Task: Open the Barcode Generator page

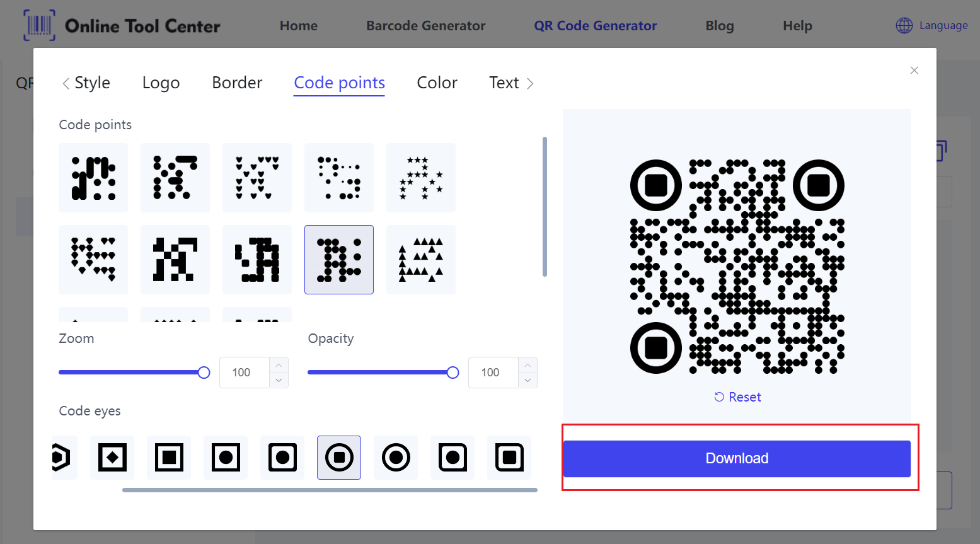Action: [x=426, y=26]
